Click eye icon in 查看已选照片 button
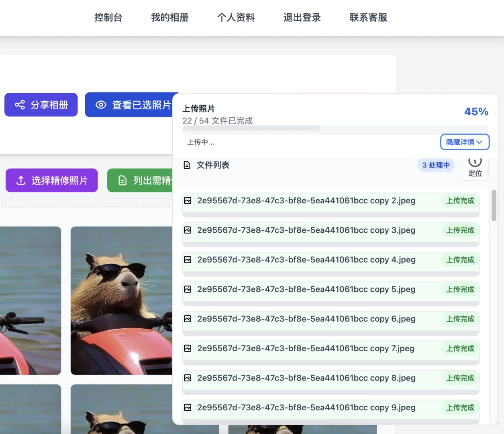This screenshot has height=434, width=504. (101, 105)
